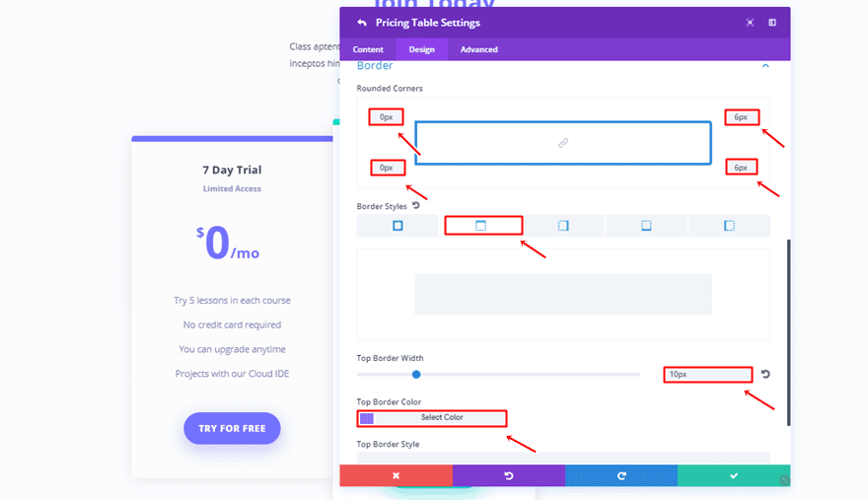The image size is (868, 500).
Task: Collapse the Border section chevron
Action: coord(764,66)
